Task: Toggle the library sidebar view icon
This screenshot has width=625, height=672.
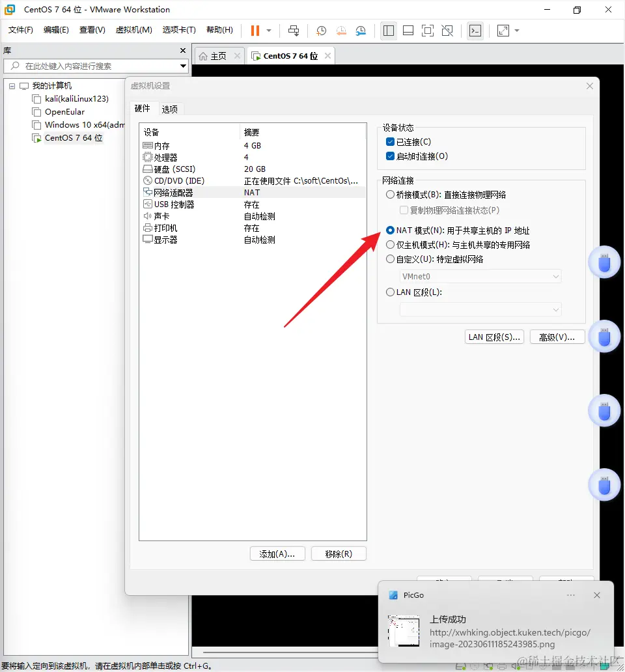Action: (389, 31)
